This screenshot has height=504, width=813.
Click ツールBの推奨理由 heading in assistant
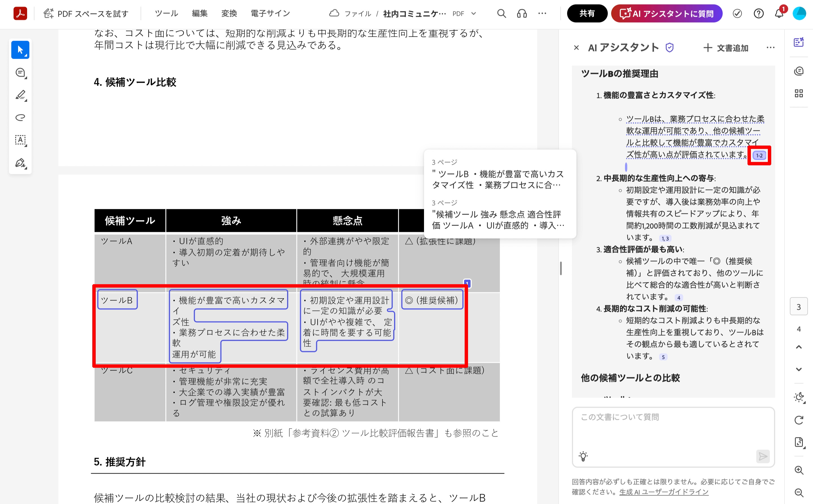coord(620,73)
